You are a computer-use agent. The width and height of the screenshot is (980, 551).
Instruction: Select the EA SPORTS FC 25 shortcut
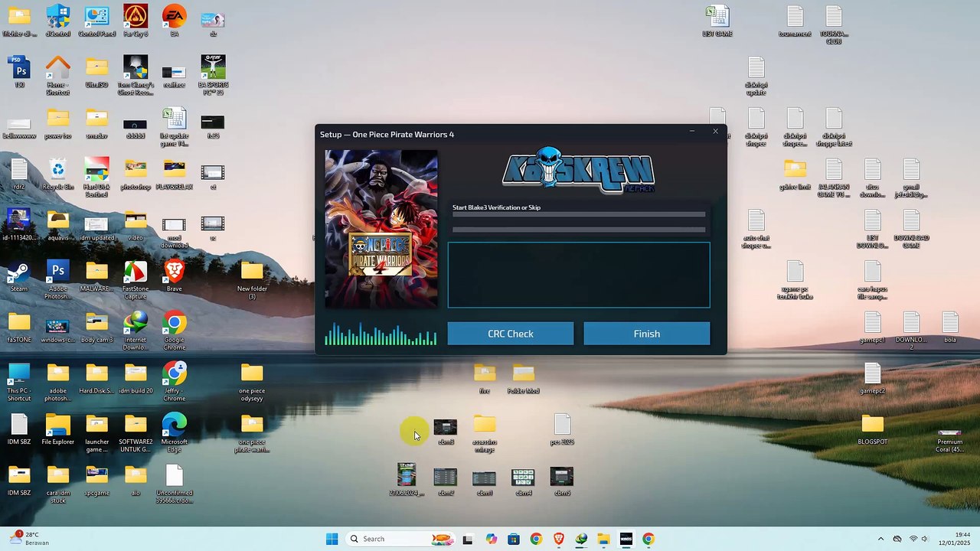pyautogui.click(x=213, y=73)
